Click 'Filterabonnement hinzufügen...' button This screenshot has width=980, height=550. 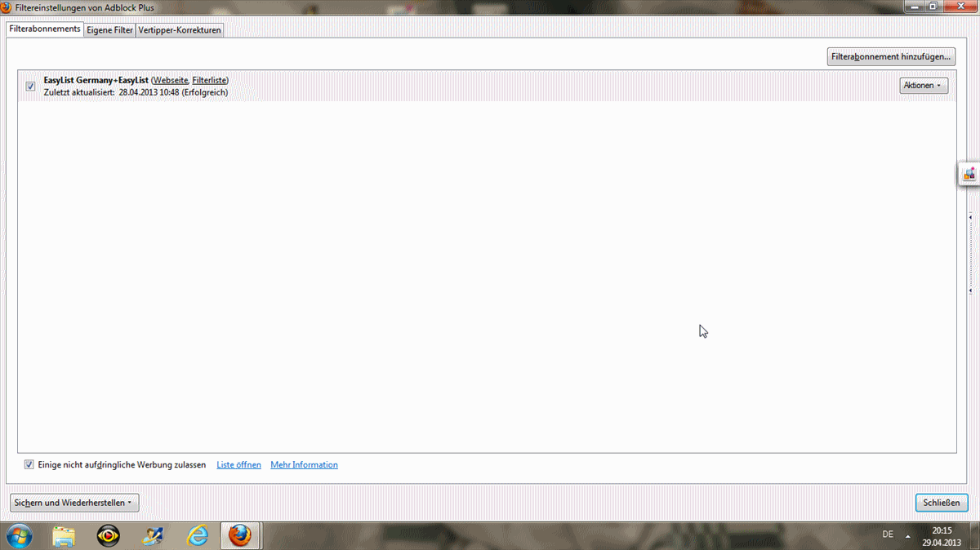(x=890, y=57)
